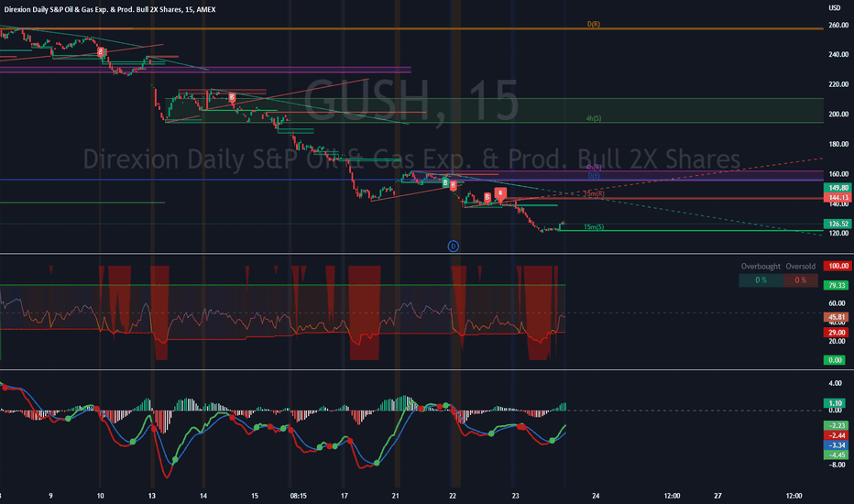Click the 27 date on time axis

pyautogui.click(x=717, y=496)
